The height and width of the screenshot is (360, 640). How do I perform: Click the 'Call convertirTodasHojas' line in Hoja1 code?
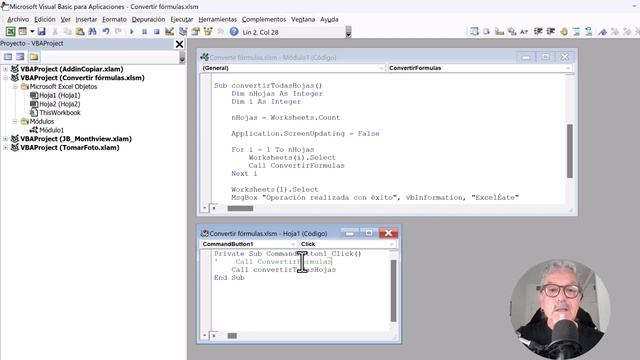pyautogui.click(x=284, y=270)
